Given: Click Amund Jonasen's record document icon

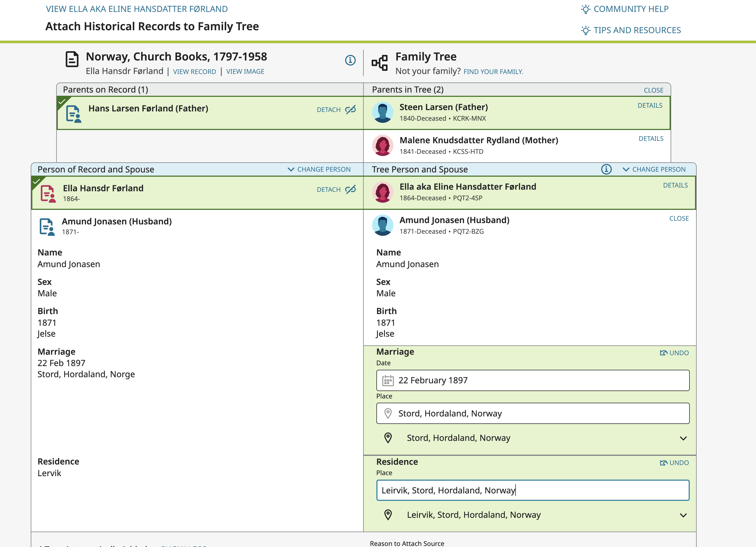Looking at the screenshot, I should pos(47,227).
